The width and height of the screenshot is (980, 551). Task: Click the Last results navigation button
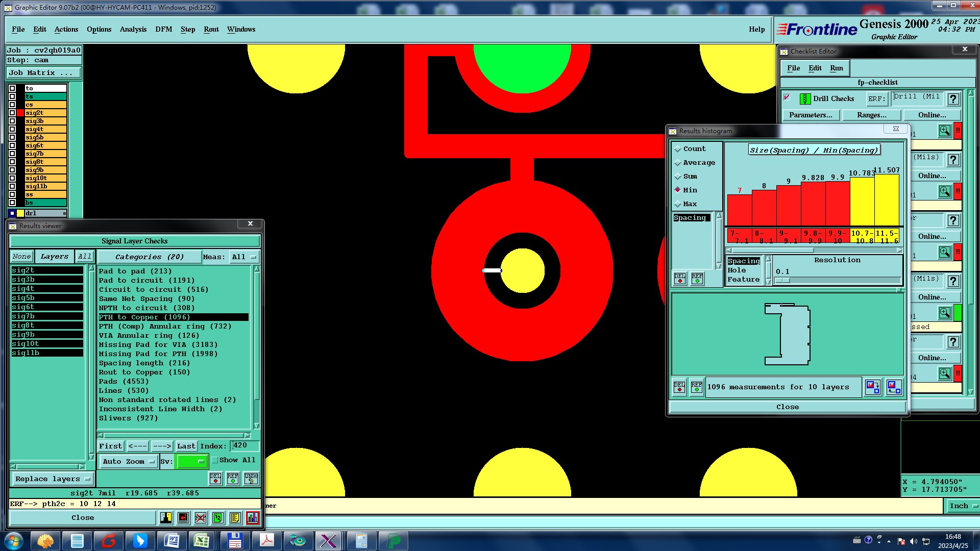pyautogui.click(x=186, y=446)
